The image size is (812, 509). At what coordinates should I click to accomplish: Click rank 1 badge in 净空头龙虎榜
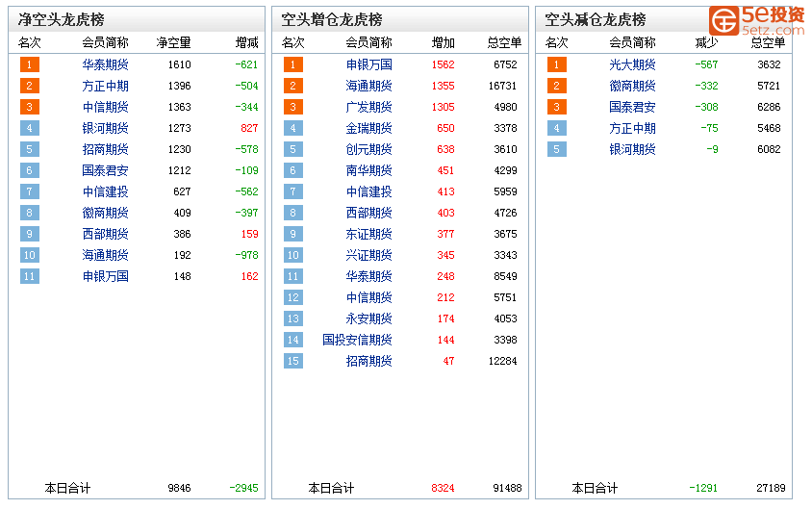tap(30, 64)
